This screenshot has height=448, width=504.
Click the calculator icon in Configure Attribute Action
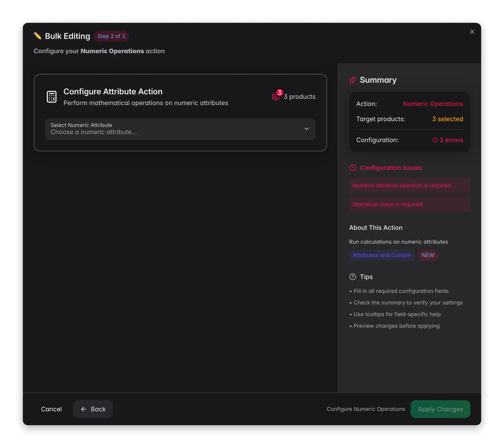[x=52, y=97]
